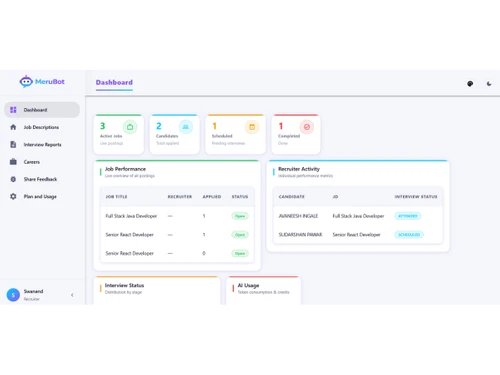Select the Full Stack Java Developer job row

[x=177, y=216]
